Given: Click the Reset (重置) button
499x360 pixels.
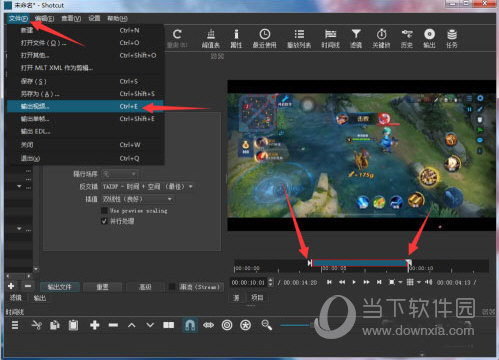Looking at the screenshot, I should 102,287.
